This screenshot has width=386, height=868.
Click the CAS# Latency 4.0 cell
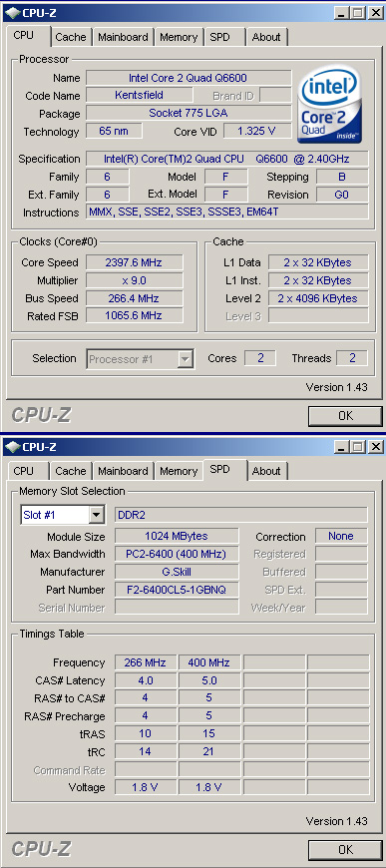(x=145, y=680)
